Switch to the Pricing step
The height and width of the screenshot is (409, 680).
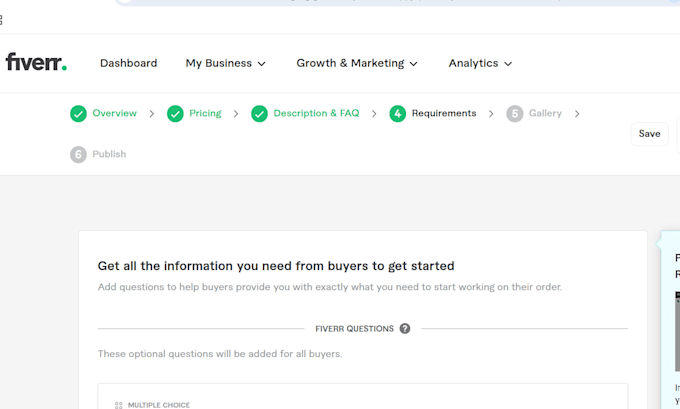click(x=205, y=113)
